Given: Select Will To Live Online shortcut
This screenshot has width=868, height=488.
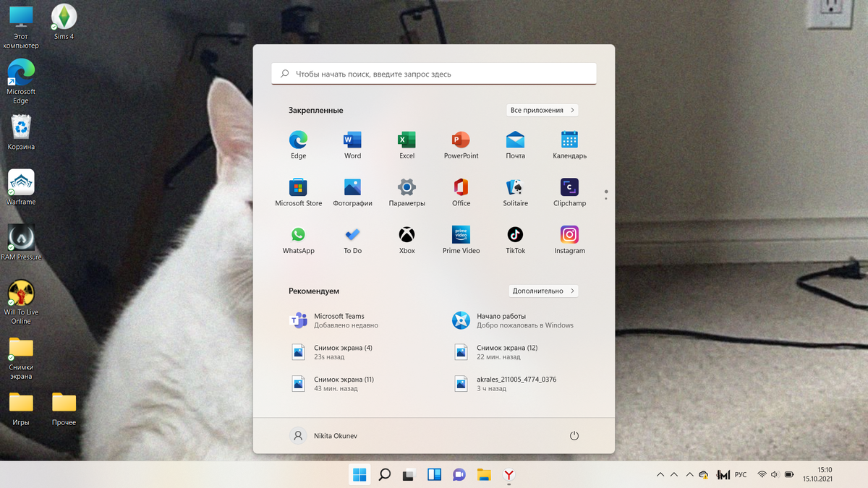Looking at the screenshot, I should (x=21, y=302).
